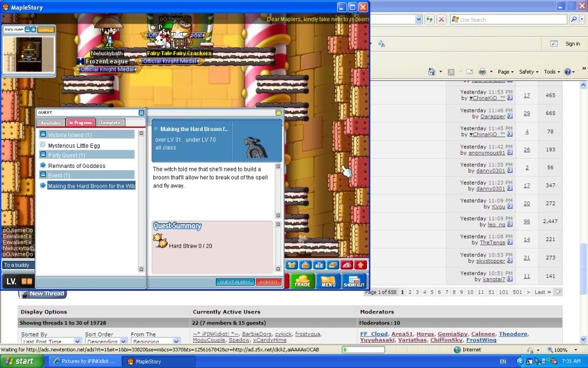588x368 pixels.
Task: Go to forum page 2
Action: [410, 292]
